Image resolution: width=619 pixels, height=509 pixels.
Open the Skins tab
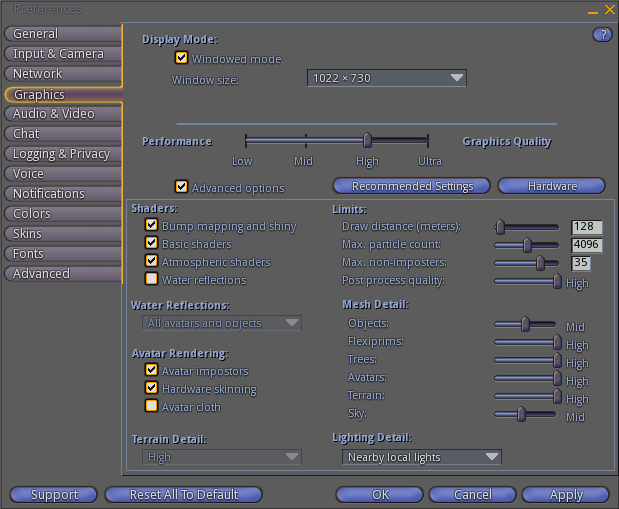point(63,233)
